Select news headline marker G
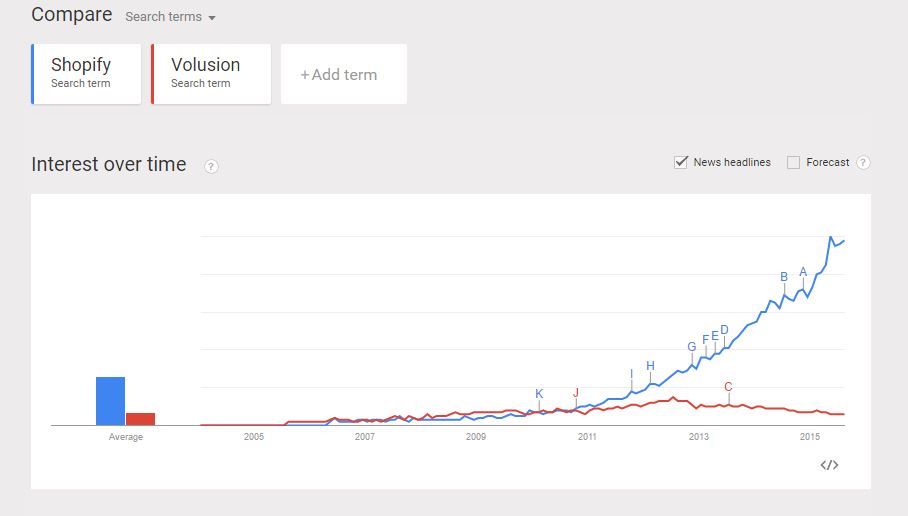The image size is (908, 516). (x=692, y=347)
